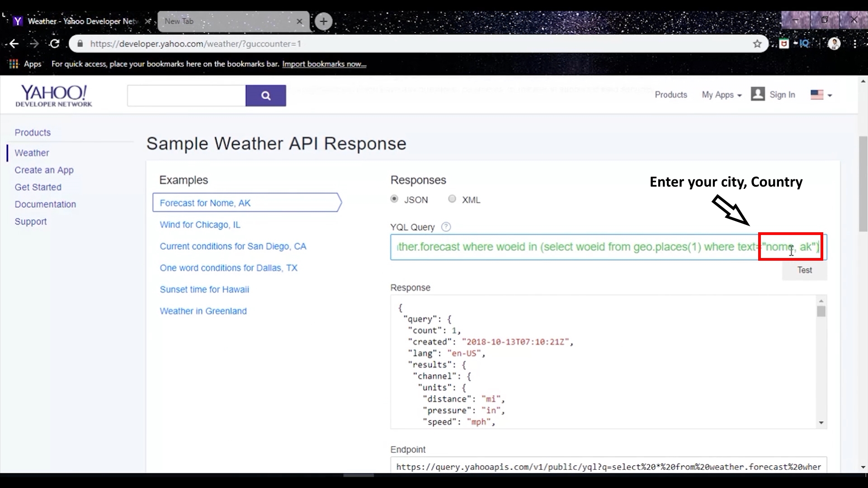The image size is (868, 488).
Task: Open the Wind for Chicago, IL example
Action: coord(200,225)
